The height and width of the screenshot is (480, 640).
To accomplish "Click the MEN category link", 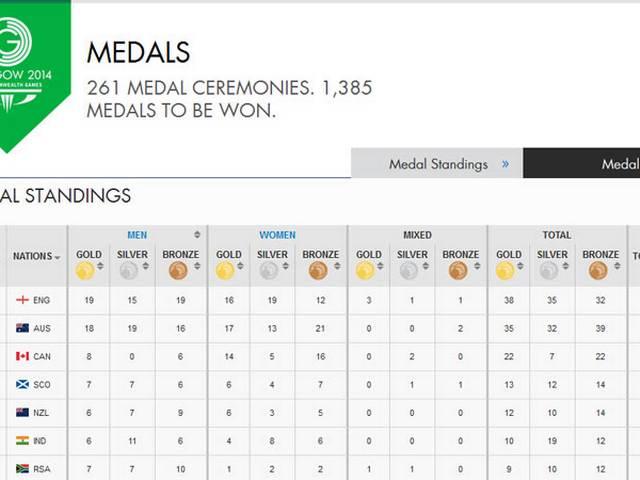I will tap(137, 235).
